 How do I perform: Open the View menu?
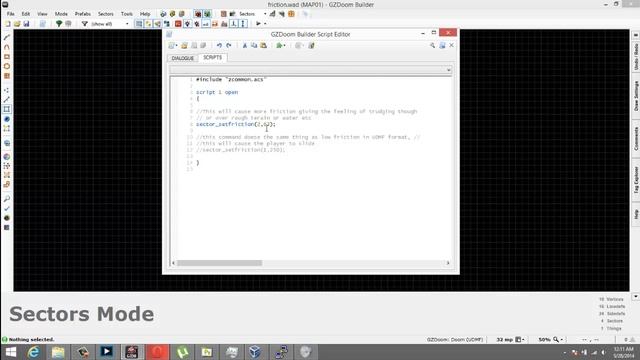[x=42, y=14]
